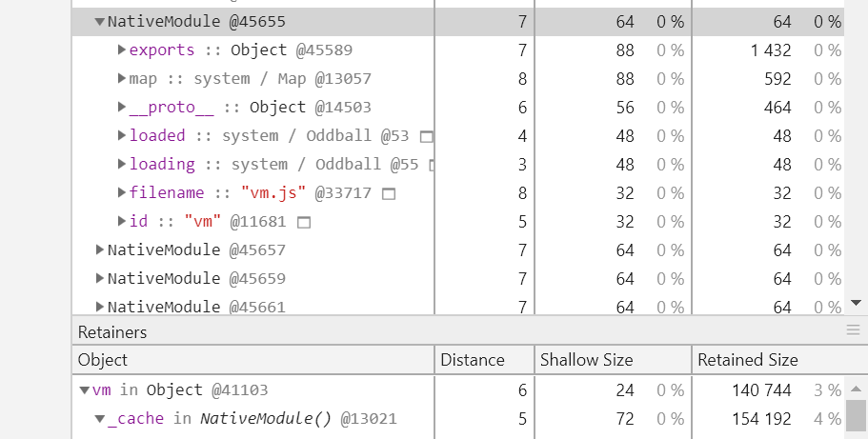Expand the exports :: Object @45589 entry

pyautogui.click(x=122, y=50)
